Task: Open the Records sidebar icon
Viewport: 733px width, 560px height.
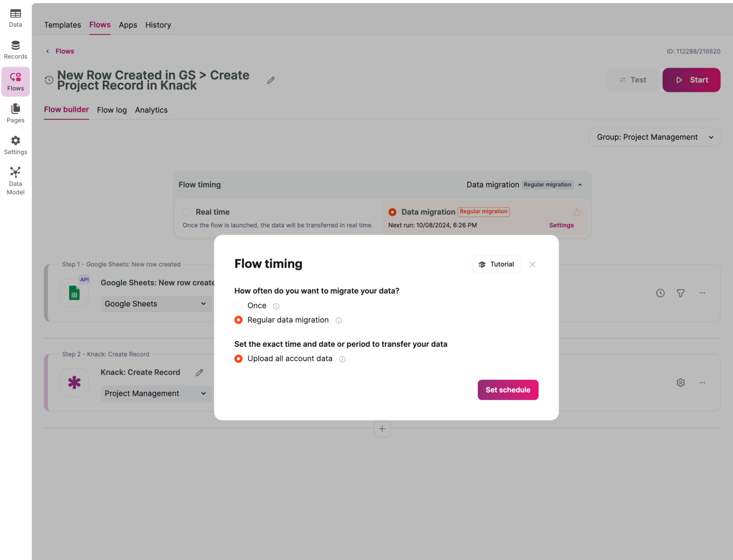Action: (16, 50)
